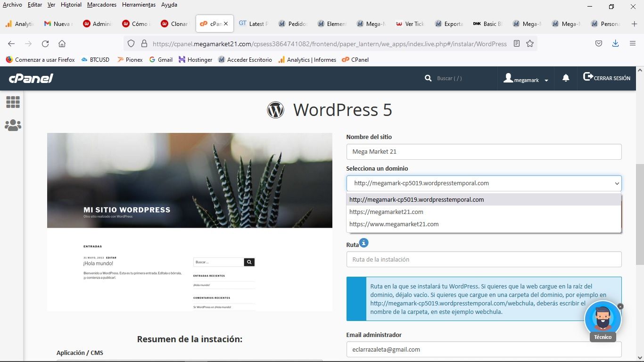Open Comenzar a usar Firefox bookmark
Image resolution: width=644 pixels, height=362 pixels.
[40, 60]
